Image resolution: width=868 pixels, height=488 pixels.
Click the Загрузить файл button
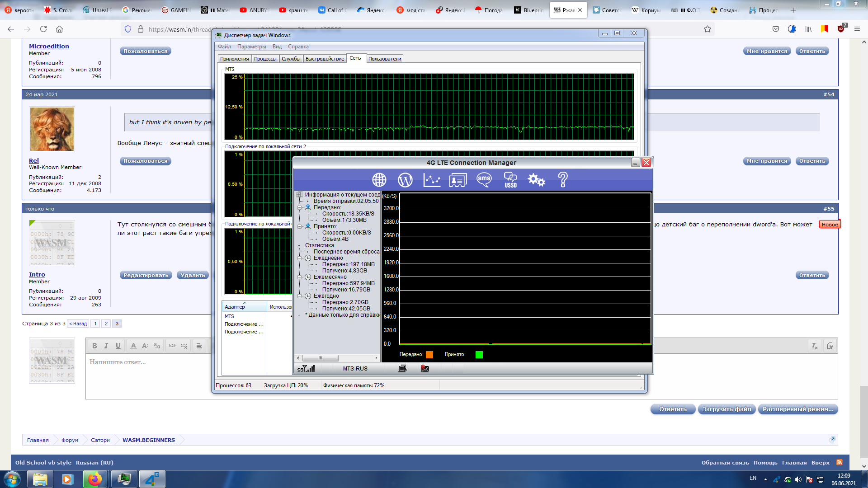(726, 409)
